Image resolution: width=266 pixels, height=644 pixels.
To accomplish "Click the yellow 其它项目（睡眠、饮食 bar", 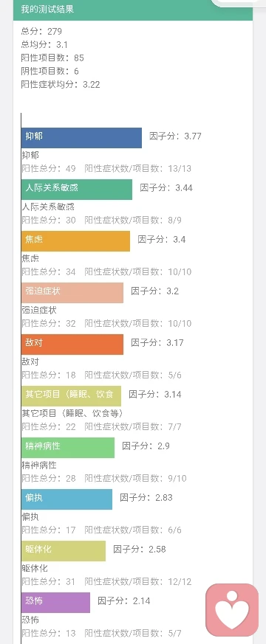I will [x=71, y=396].
